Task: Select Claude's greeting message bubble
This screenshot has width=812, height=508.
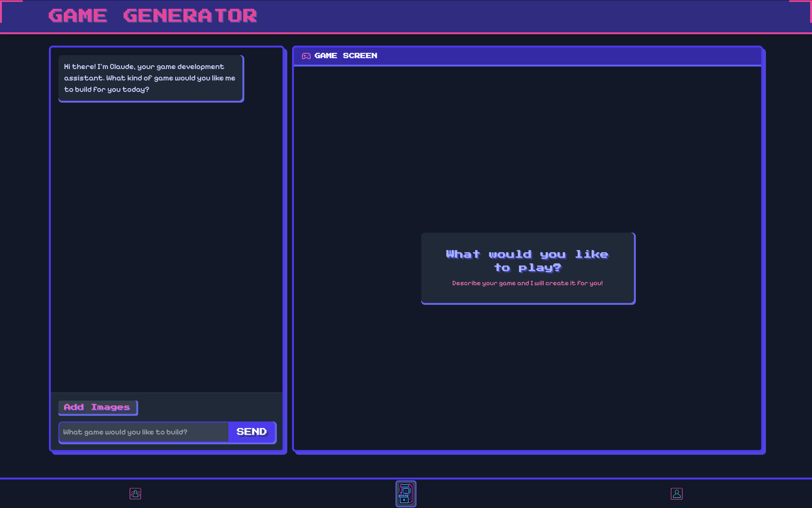Action: pos(151,78)
